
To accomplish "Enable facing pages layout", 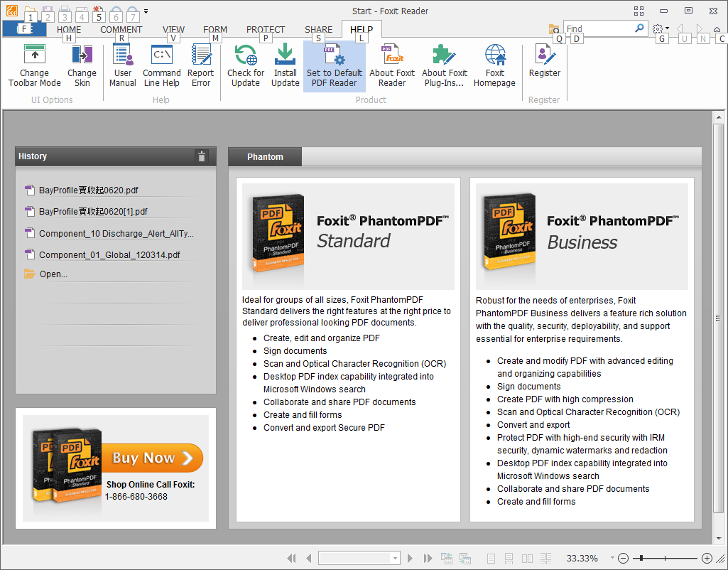I will click(528, 559).
